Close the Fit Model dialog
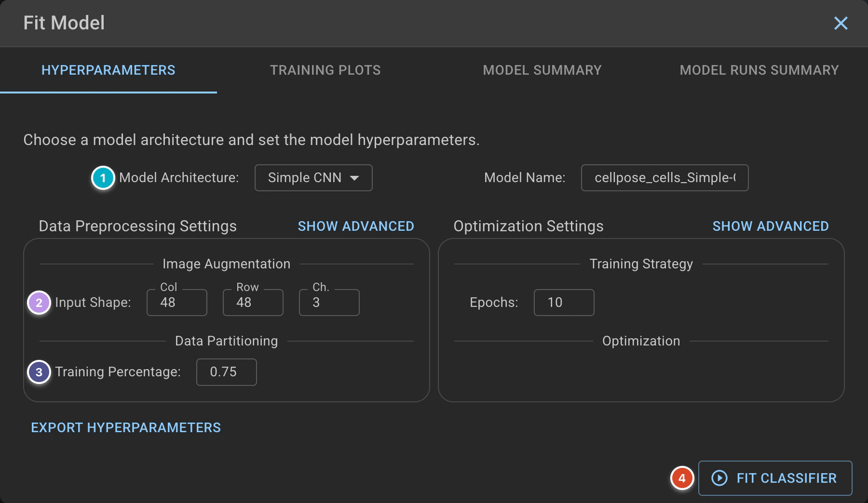Image resolution: width=868 pixels, height=503 pixels. 841,23
